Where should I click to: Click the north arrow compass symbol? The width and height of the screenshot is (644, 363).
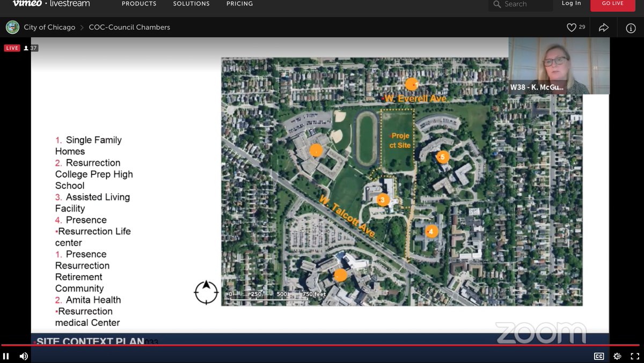point(206,292)
